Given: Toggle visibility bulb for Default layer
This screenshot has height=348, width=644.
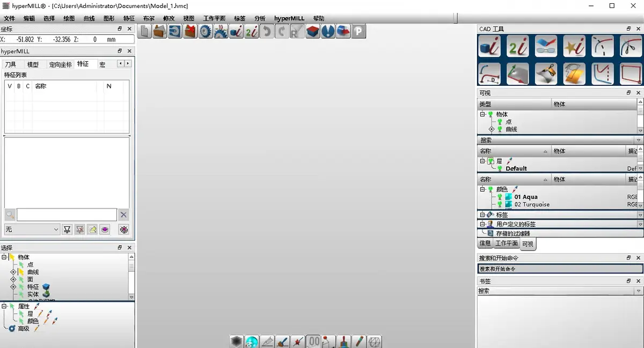Looking at the screenshot, I should 500,168.
